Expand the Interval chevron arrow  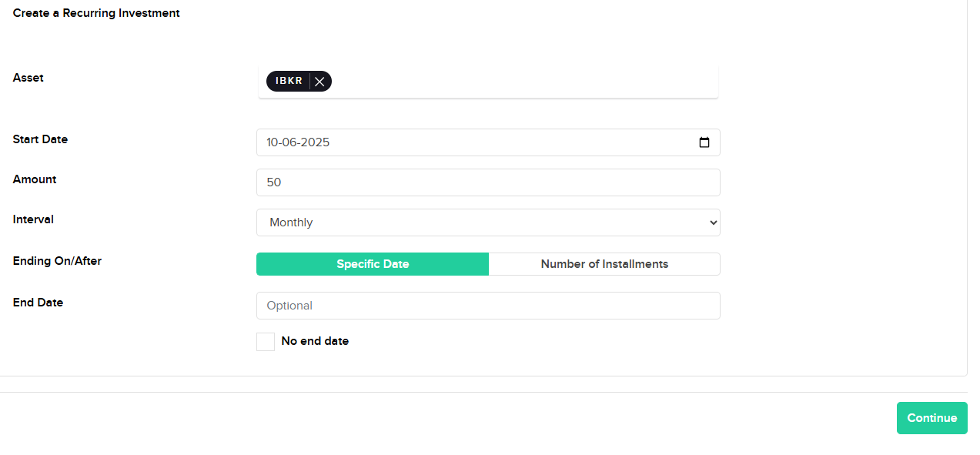coord(712,222)
